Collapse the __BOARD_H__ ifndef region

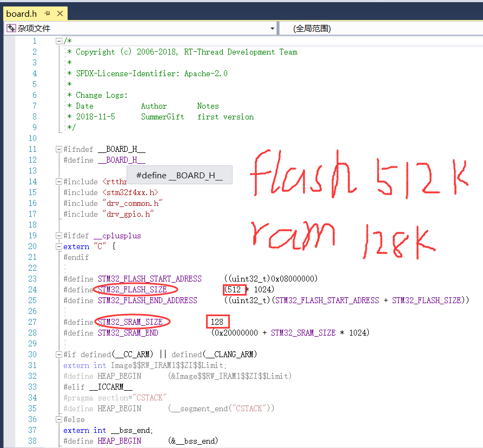point(58,149)
